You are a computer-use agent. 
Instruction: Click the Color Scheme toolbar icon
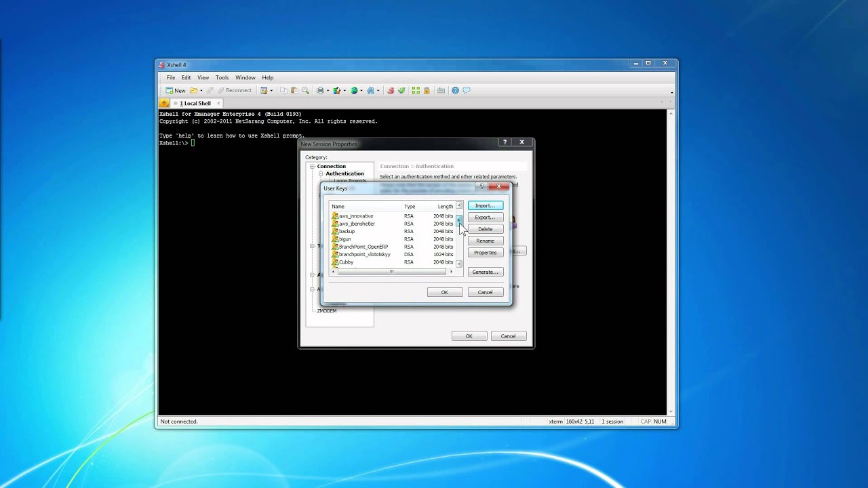337,90
